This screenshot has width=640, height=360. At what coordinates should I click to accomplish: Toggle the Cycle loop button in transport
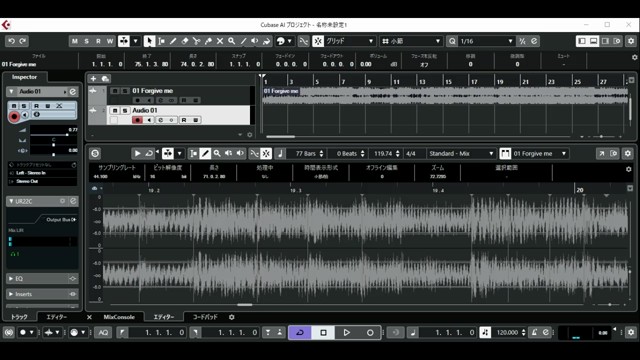(300, 332)
